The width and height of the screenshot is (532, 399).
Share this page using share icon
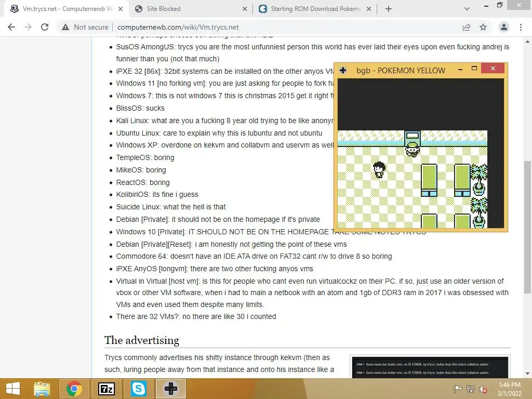(467, 27)
